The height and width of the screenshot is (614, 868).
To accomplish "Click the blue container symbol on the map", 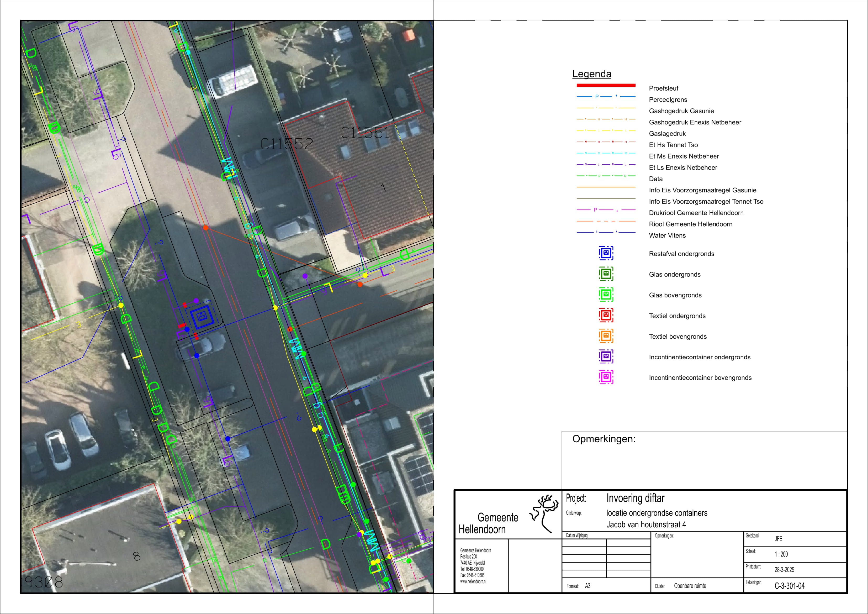I will pyautogui.click(x=202, y=317).
